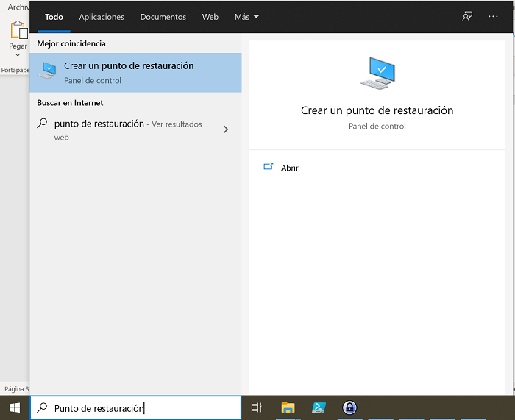
Task: Click Abrir in the preview pane
Action: 289,168
